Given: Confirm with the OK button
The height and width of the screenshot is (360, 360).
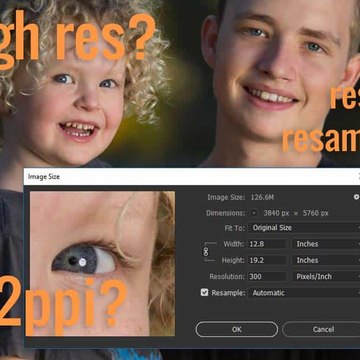Looking at the screenshot, I should 237,329.
